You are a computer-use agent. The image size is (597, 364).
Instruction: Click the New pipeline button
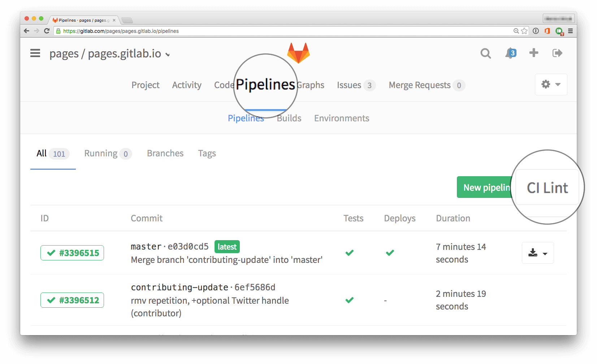click(x=484, y=187)
